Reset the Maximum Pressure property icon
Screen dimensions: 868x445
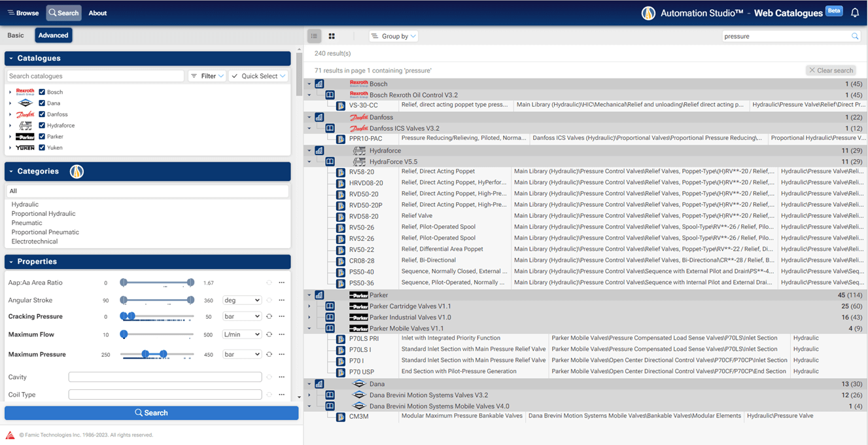(x=269, y=354)
